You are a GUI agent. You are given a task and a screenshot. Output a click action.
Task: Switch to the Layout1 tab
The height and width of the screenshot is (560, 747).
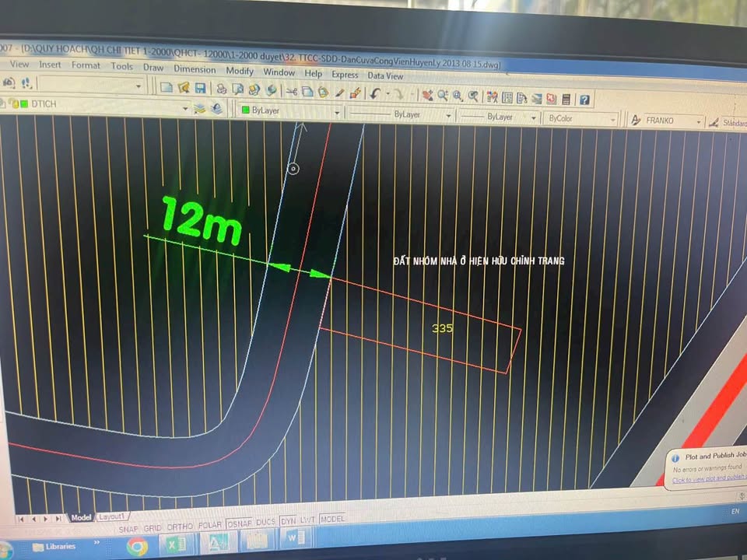click(111, 516)
